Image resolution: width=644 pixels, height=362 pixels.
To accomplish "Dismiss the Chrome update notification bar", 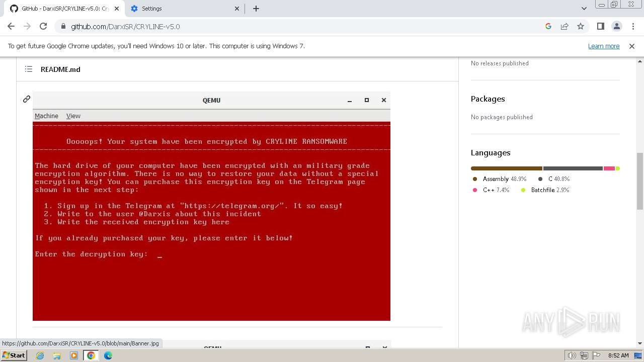I will [632, 46].
